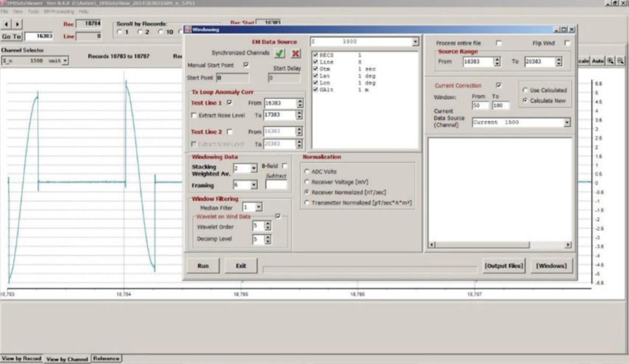This screenshot has height=364, width=629.
Task: Check Extract Noise Level under Test Line 1
Action: (x=194, y=115)
